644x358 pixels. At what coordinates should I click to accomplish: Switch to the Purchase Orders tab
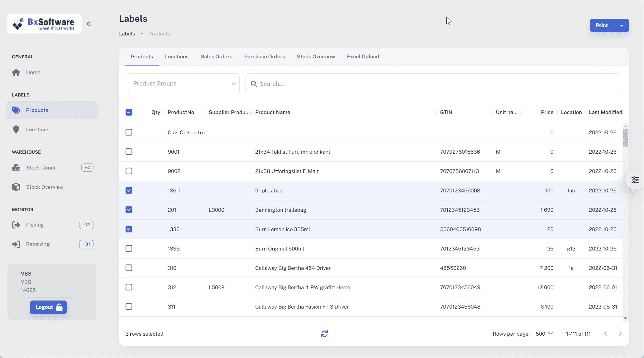pyautogui.click(x=265, y=57)
